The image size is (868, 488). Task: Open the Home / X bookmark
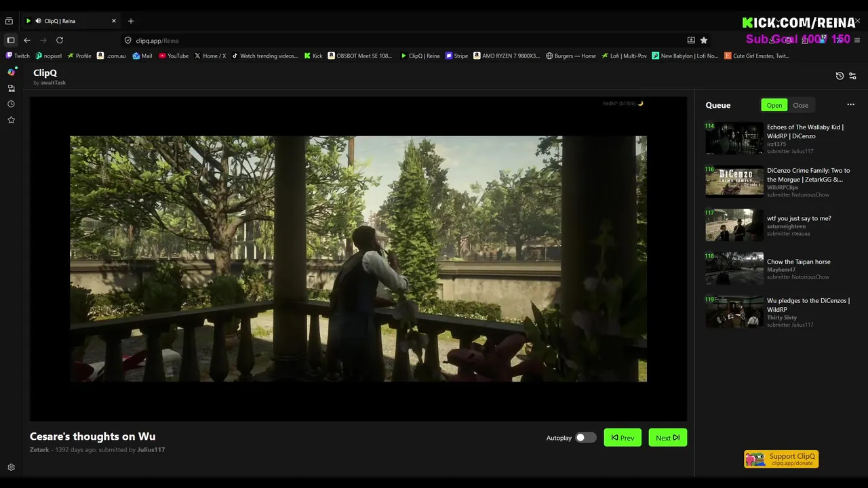(210, 56)
